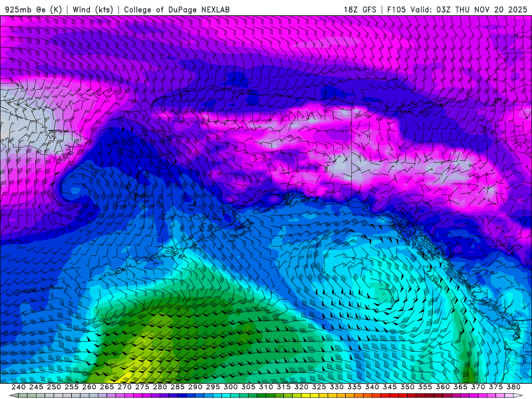The height and width of the screenshot is (399, 532).
Task: Click the 320 value on the color scale
Action: (301, 387)
